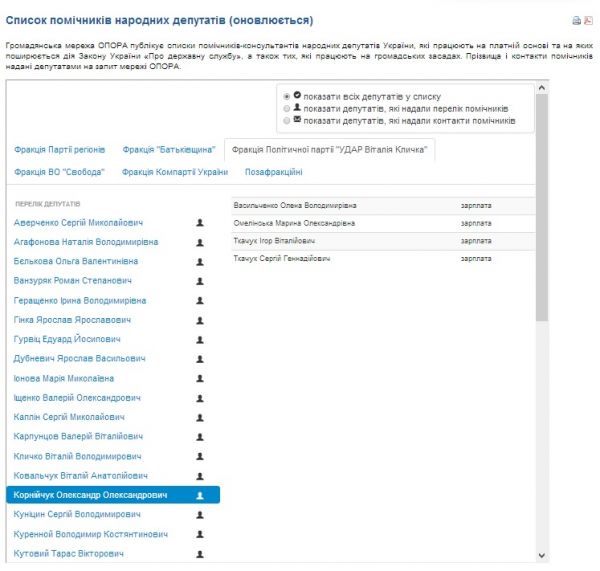Viewport: 600px width, 571px height.
Task: Open tab Фракція Партії регіонів
Action: click(x=60, y=150)
